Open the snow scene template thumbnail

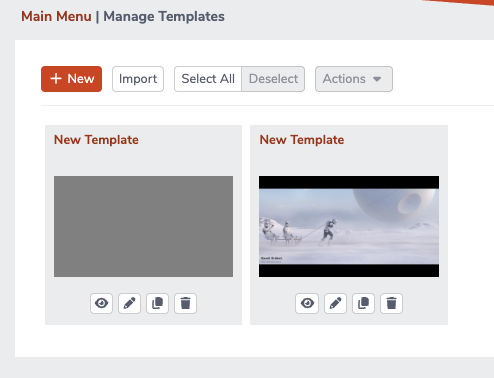349,226
